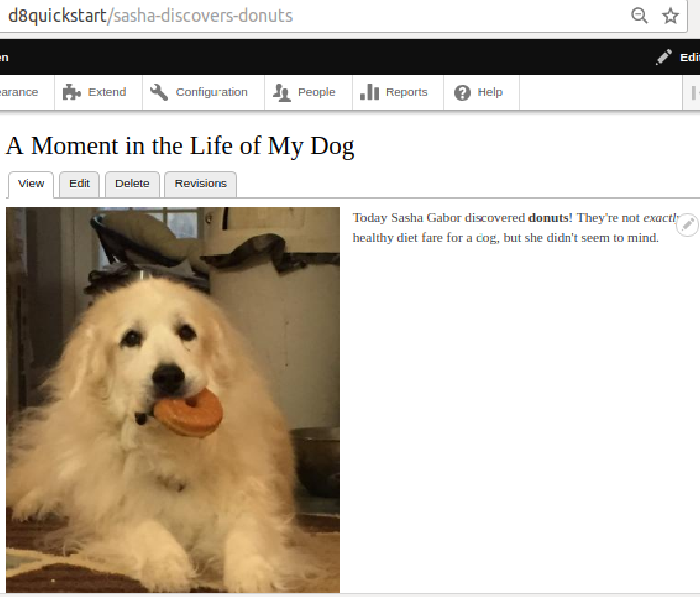Open the Edit tab of the article
The width and height of the screenshot is (700, 597).
80,184
